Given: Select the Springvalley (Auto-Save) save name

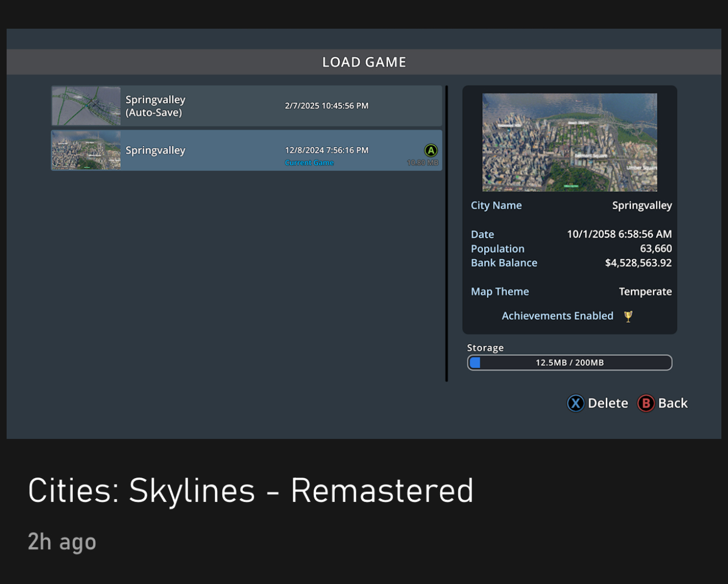Looking at the screenshot, I should [x=156, y=106].
